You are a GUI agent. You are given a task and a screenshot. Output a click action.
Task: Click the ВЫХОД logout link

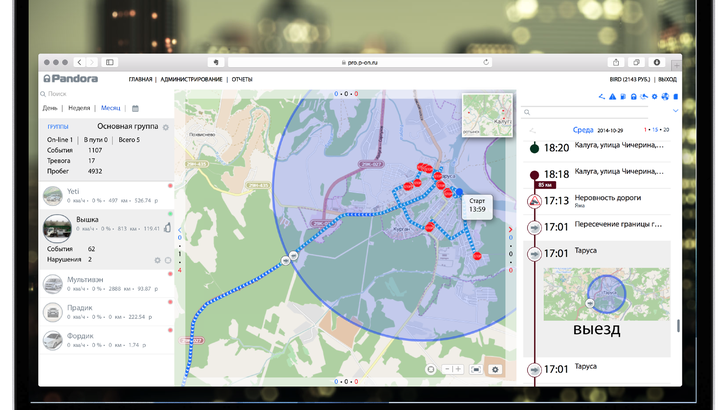[x=667, y=79]
